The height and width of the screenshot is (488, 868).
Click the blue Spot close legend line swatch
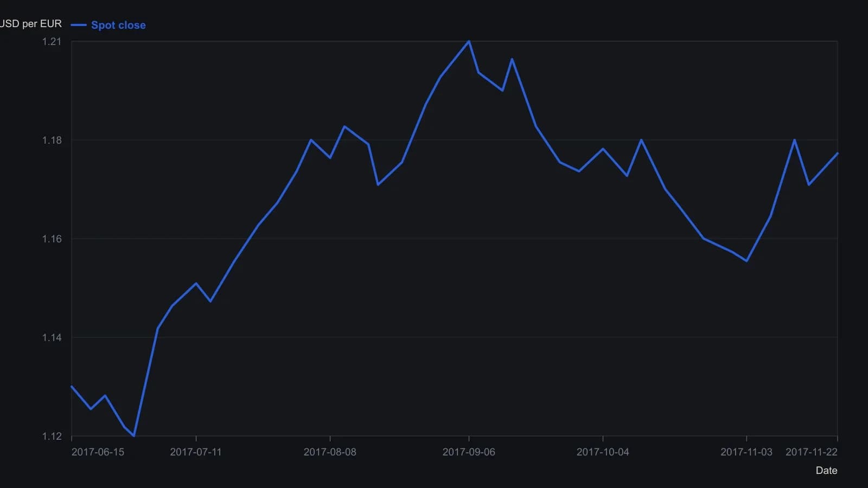[x=79, y=25]
